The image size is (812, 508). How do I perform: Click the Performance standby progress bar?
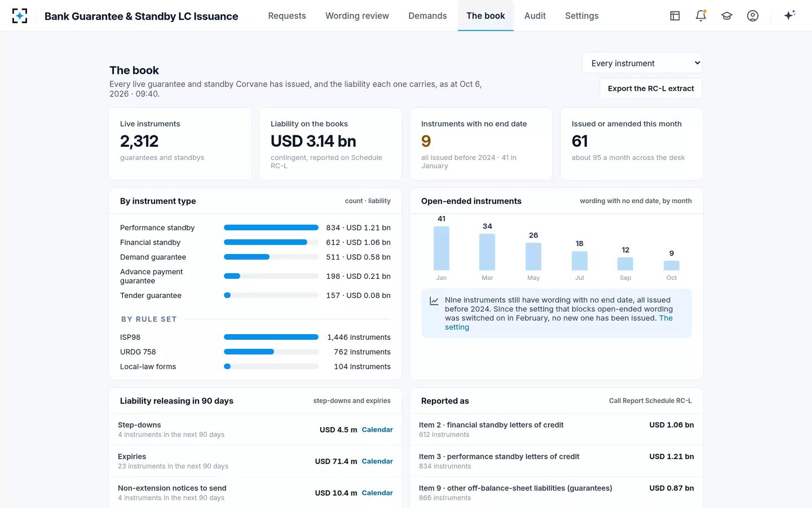tap(271, 227)
